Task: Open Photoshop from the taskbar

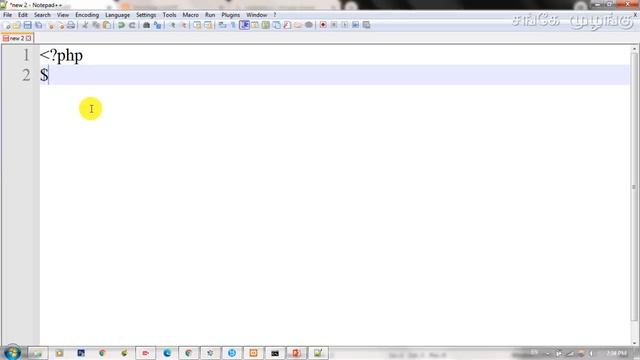Action: [81, 353]
